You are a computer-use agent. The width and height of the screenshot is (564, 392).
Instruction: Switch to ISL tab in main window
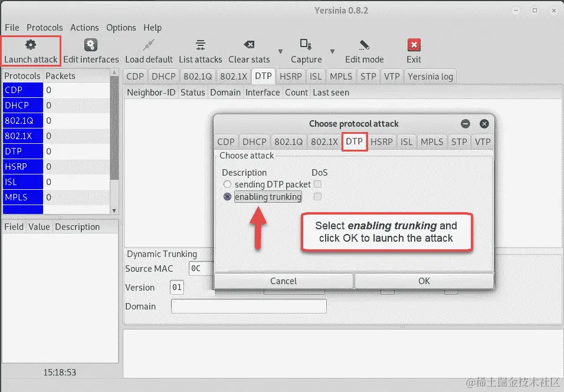pyautogui.click(x=316, y=77)
